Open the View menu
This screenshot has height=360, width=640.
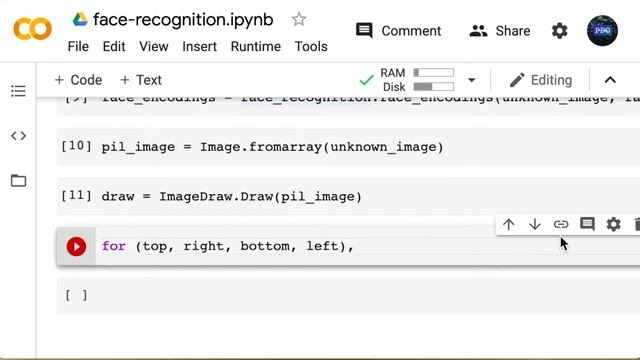pos(153,47)
